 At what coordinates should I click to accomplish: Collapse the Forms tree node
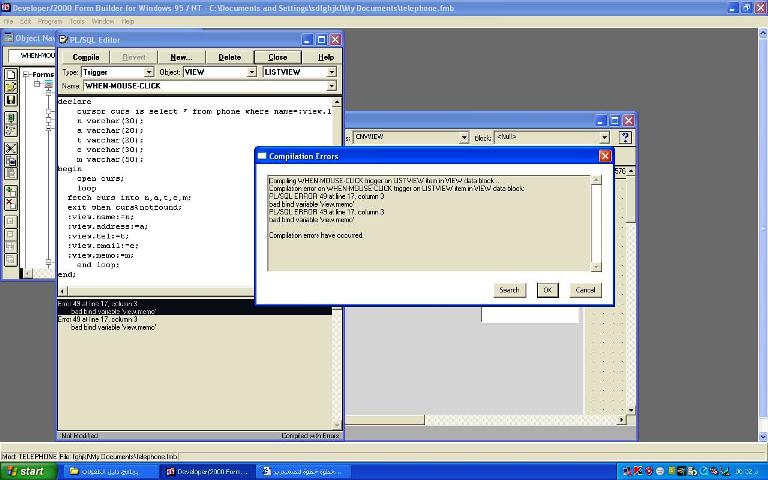[27, 74]
